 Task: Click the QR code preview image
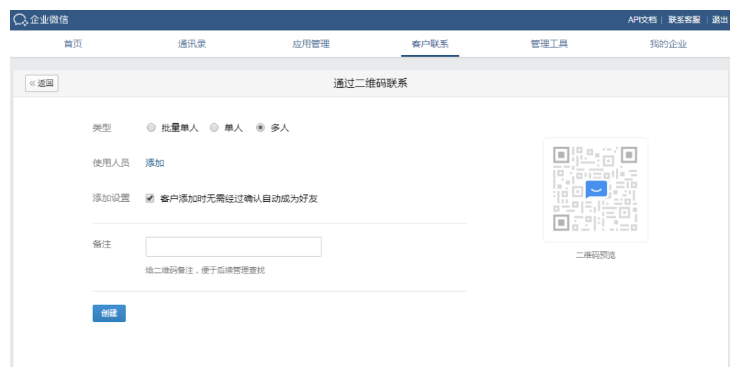(x=595, y=189)
